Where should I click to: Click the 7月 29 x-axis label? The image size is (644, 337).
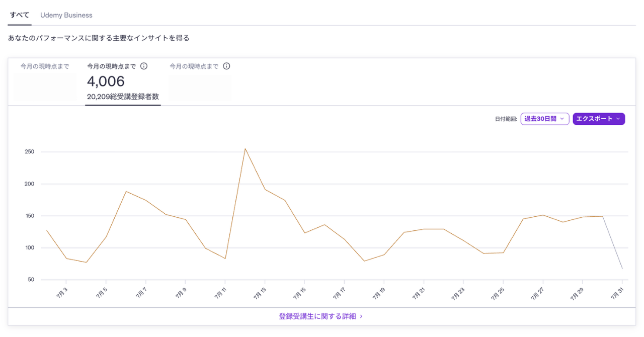pos(576,294)
